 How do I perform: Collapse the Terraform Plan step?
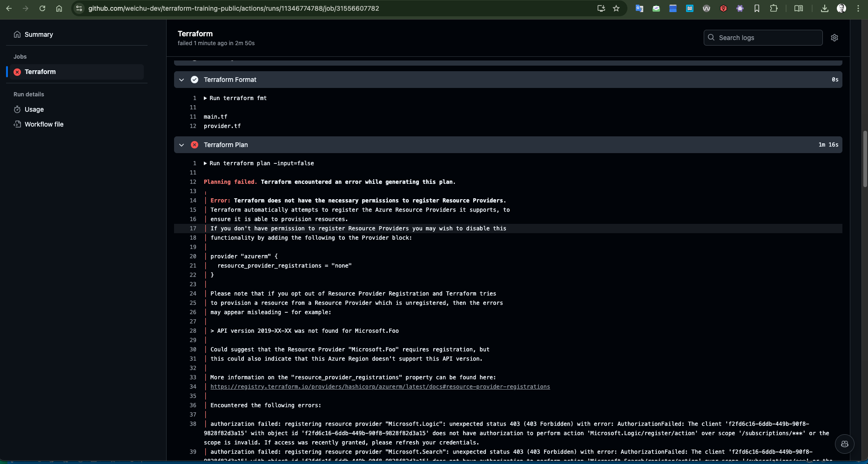point(182,145)
